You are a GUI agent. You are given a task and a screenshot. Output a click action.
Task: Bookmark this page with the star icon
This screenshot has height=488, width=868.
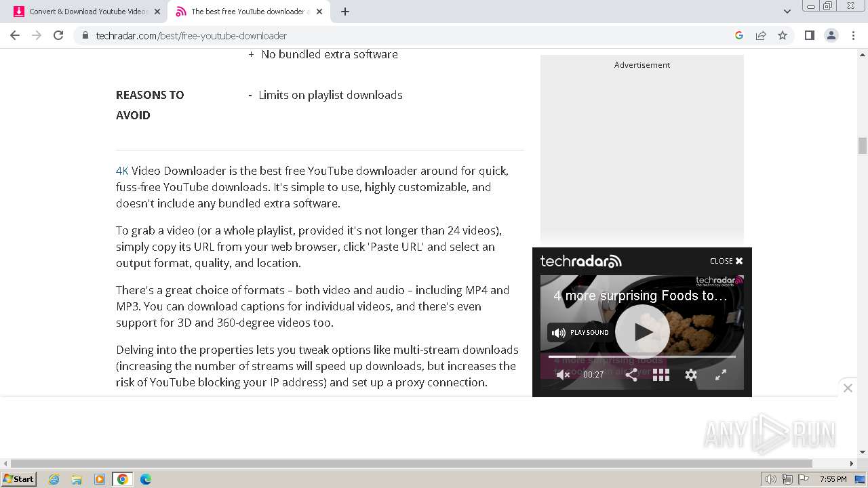(x=783, y=35)
